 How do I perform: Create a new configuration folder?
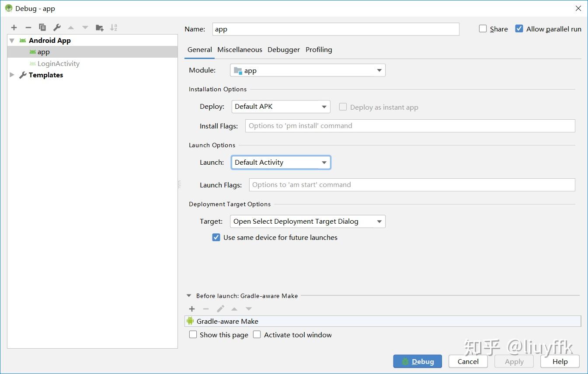point(99,27)
